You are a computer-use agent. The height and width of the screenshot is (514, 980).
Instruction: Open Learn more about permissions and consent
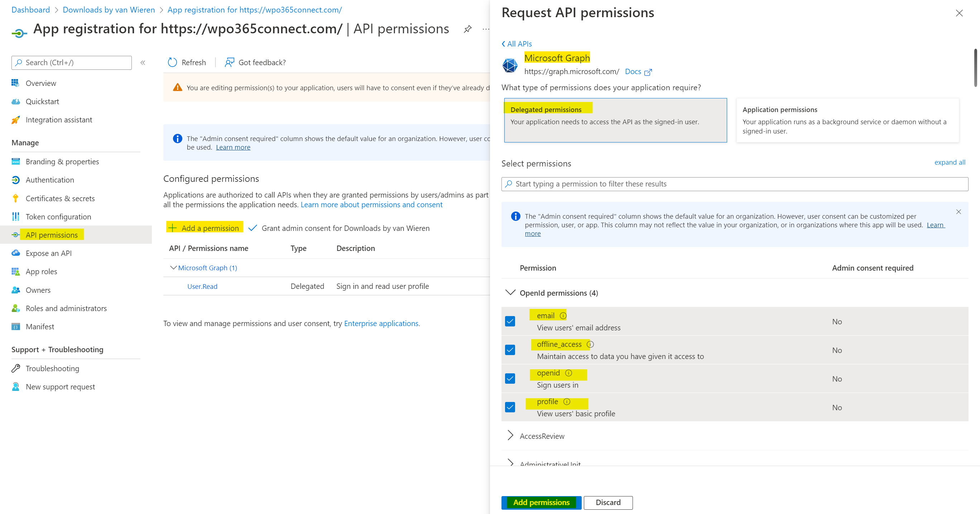coord(371,204)
